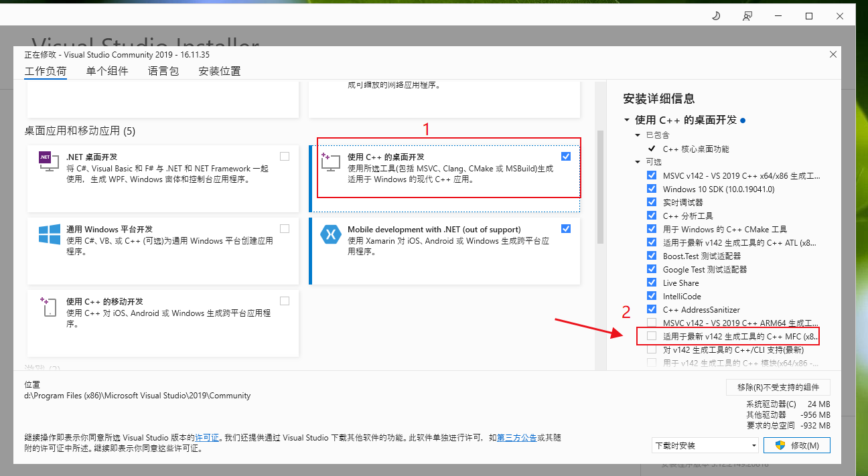
Task: Minimize the Visual Studio Installer window
Action: [778, 15]
